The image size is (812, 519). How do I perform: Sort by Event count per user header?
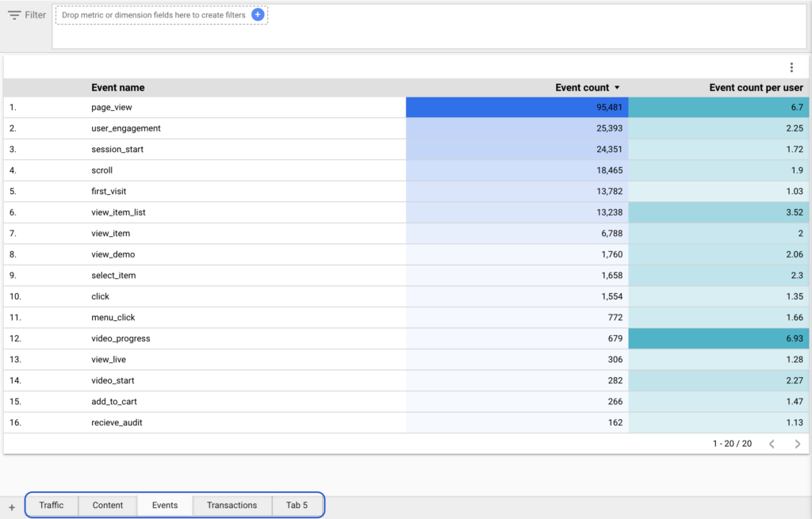coord(756,87)
